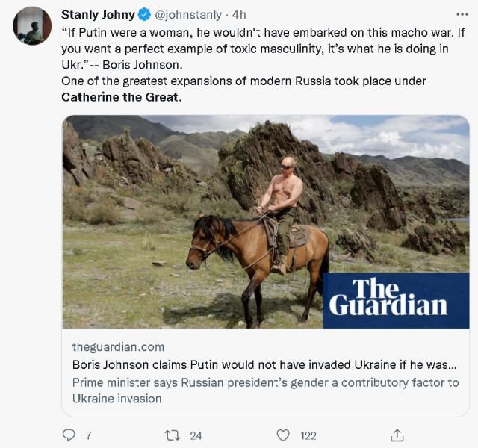The height and width of the screenshot is (448, 478).
Task: Like the tweet with the heart icon
Action: pos(283,435)
